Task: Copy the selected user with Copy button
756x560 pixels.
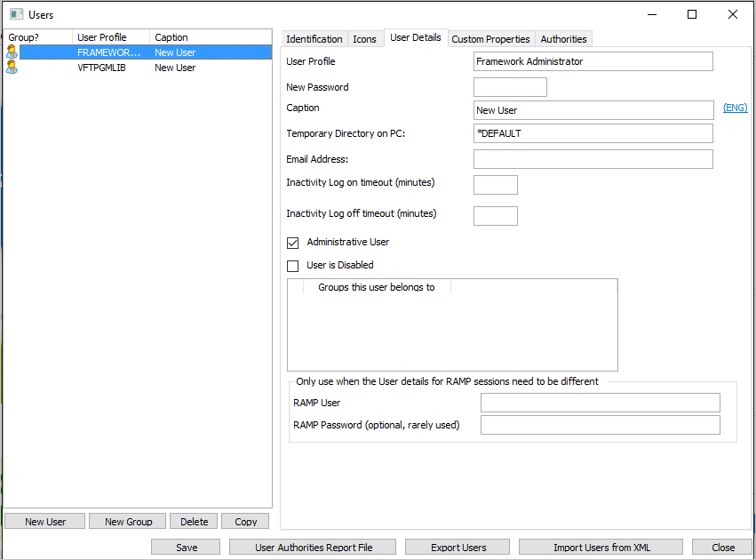Action: (x=246, y=522)
